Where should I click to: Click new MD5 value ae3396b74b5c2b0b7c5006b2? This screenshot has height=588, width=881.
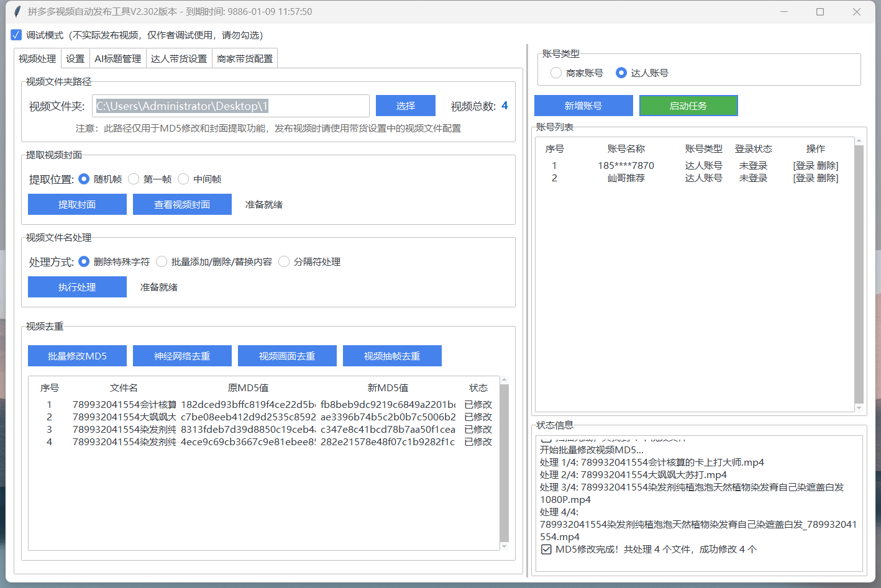[388, 417]
